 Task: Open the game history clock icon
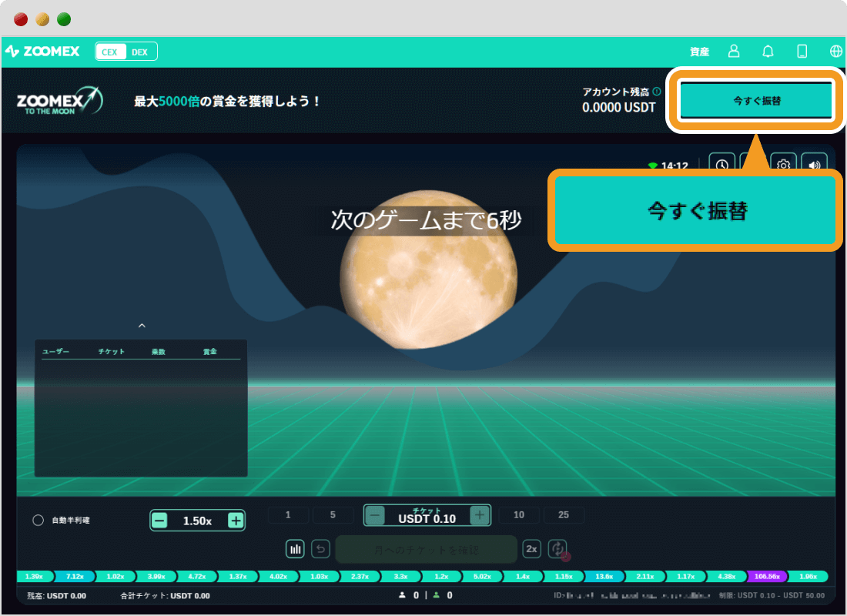(721, 163)
